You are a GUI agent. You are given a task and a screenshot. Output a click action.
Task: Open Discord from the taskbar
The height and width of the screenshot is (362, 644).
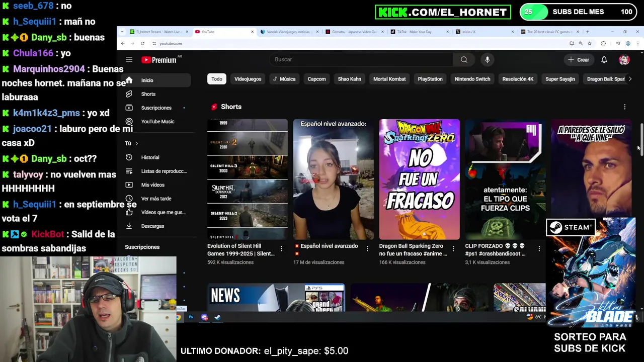[204, 317]
